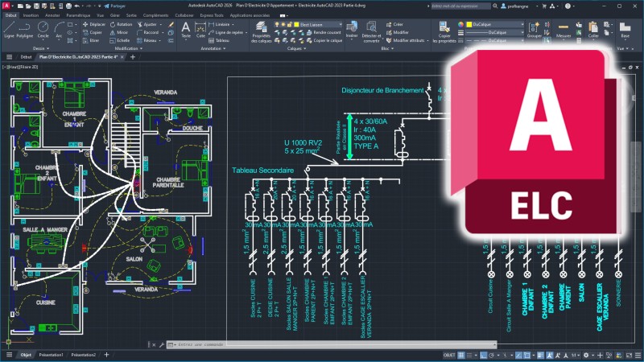Click the print icon in quick access toolbar
Viewport: 644px width, 362px height.
tap(68, 6)
